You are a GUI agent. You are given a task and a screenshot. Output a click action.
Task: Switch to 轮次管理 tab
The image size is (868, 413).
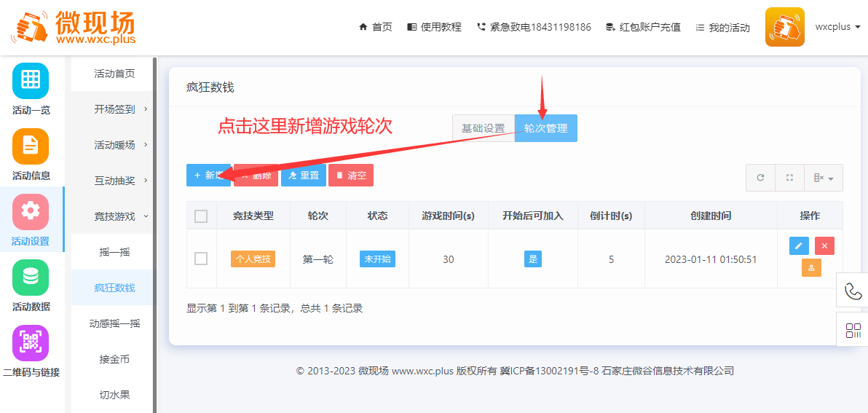coord(546,128)
